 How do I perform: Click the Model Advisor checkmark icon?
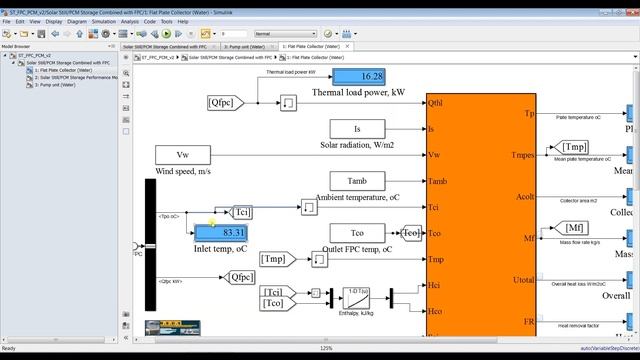pyautogui.click(x=328, y=34)
